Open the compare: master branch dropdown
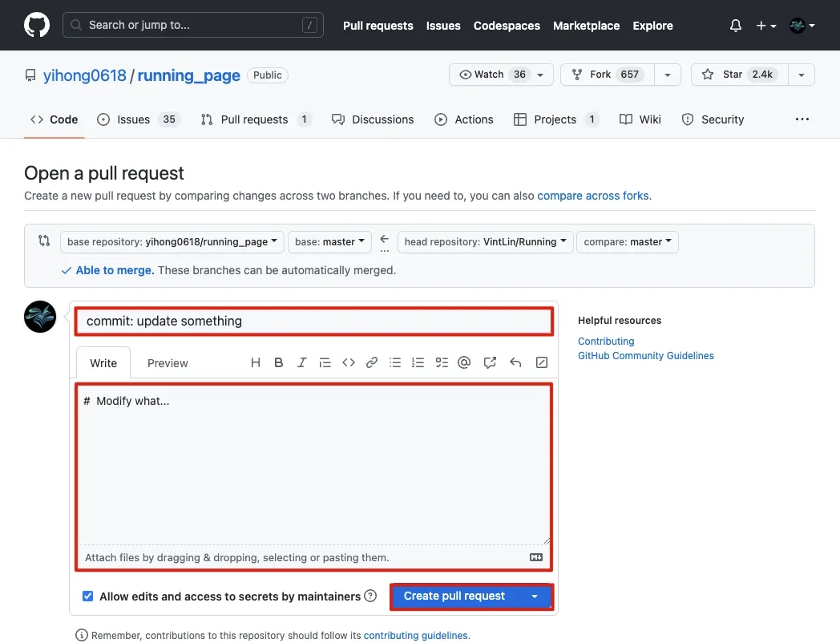The image size is (840, 643). click(x=628, y=241)
